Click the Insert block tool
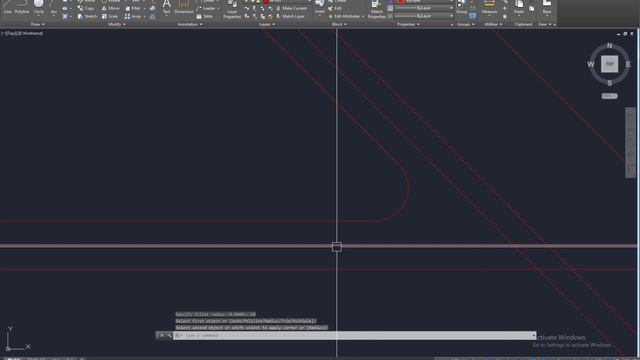 pos(320,7)
